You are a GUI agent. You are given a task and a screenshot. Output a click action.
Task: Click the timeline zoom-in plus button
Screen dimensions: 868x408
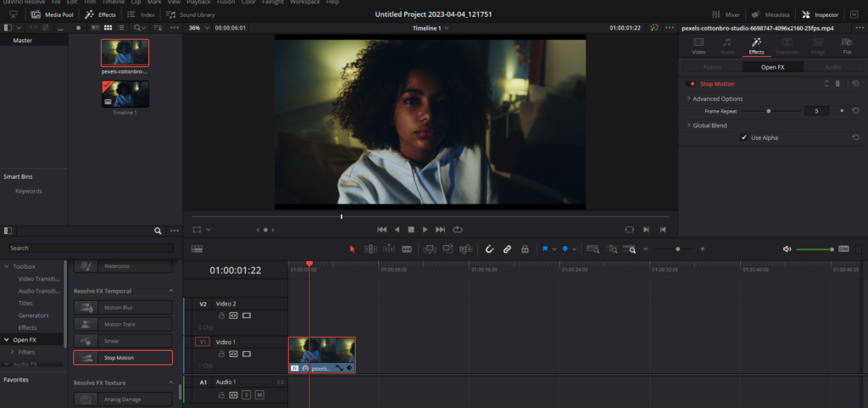703,249
